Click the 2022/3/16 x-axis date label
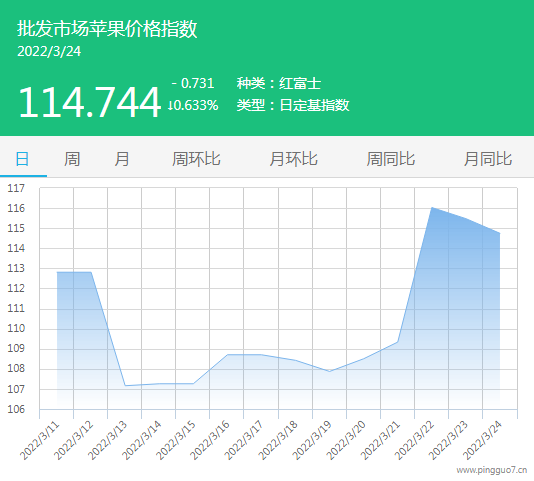 tap(210, 440)
